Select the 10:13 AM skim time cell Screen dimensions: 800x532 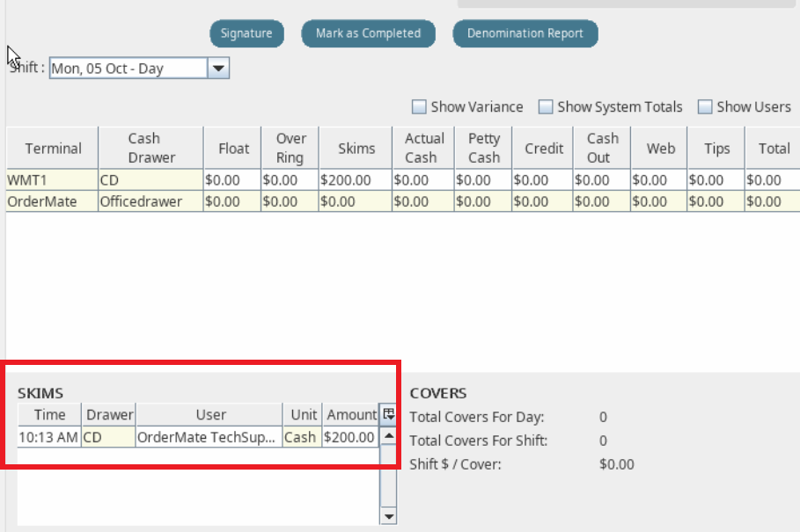tap(49, 437)
